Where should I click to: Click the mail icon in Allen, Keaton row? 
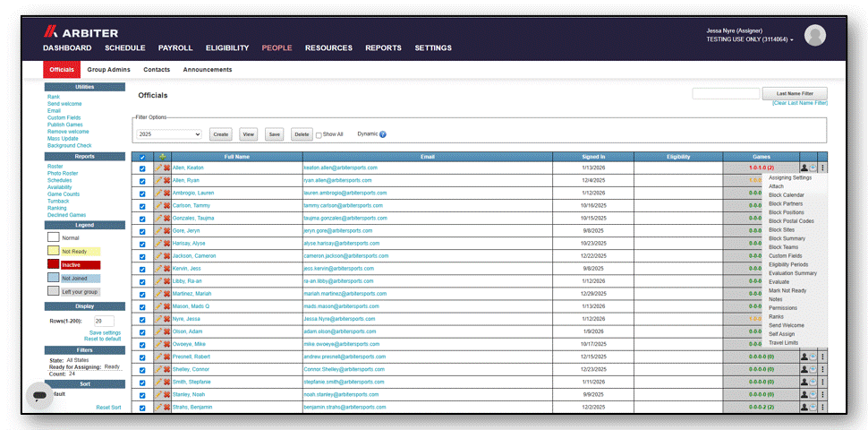(813, 168)
